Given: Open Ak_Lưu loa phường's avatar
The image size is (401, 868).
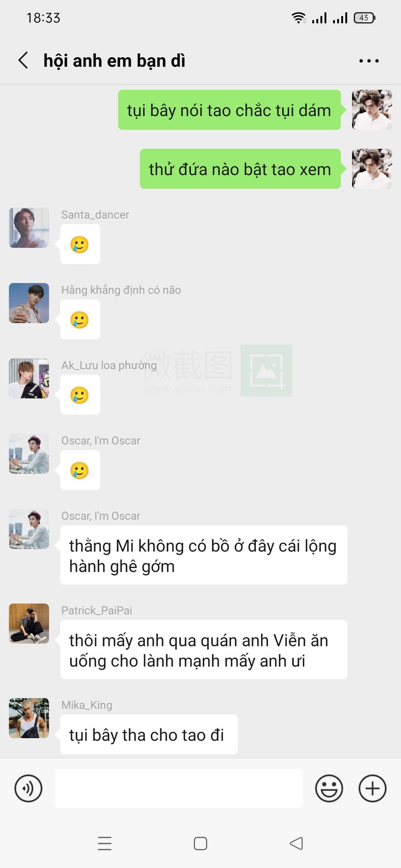Looking at the screenshot, I should point(29,378).
